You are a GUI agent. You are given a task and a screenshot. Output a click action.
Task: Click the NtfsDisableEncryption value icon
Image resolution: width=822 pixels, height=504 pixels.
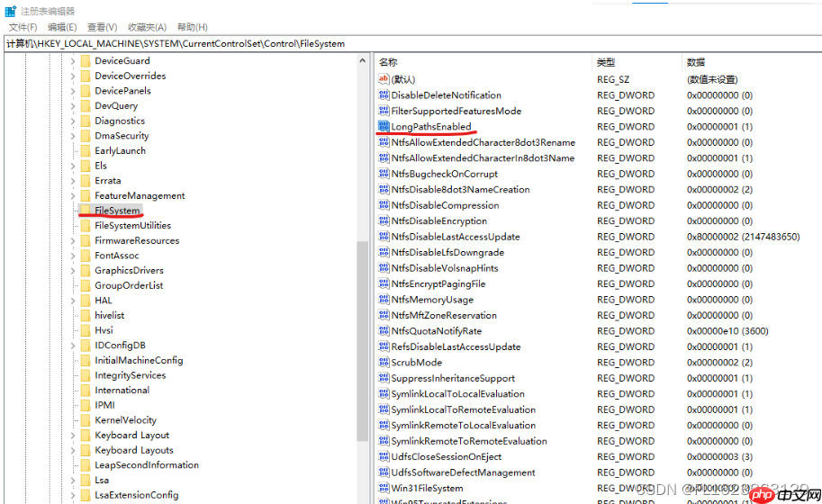[x=384, y=220]
